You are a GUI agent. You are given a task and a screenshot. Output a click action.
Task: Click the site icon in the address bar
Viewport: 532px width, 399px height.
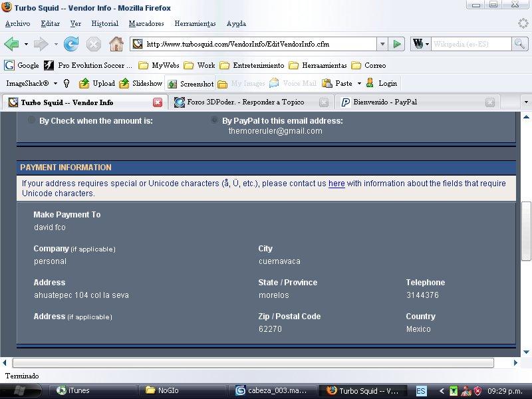tap(138, 44)
